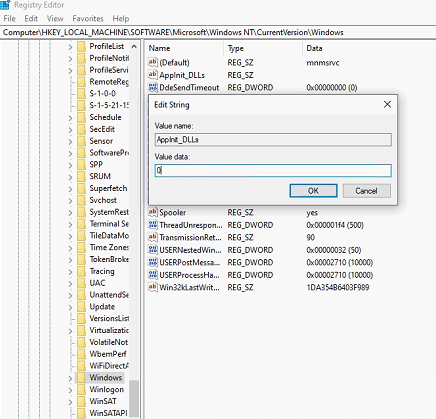The height and width of the screenshot is (419, 436).
Task: Click the DdeSendTimeout DWORD icon
Action: [x=153, y=87]
